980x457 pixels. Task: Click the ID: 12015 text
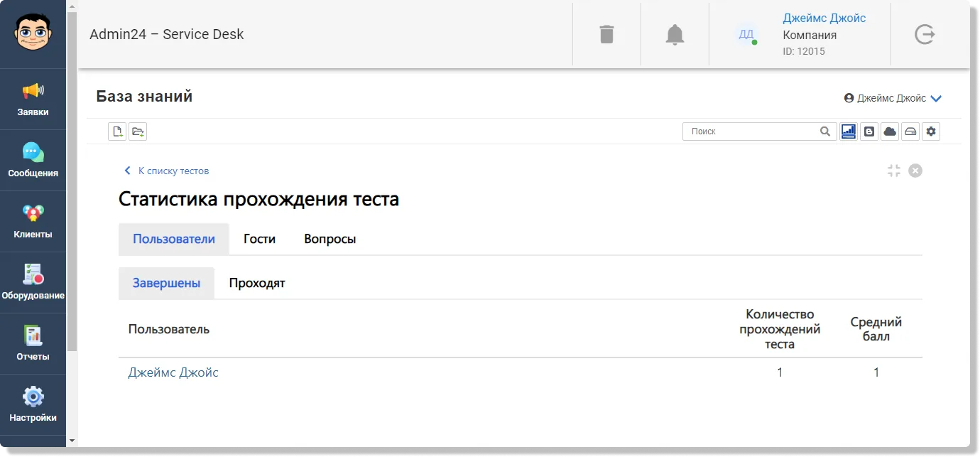pyautogui.click(x=804, y=51)
